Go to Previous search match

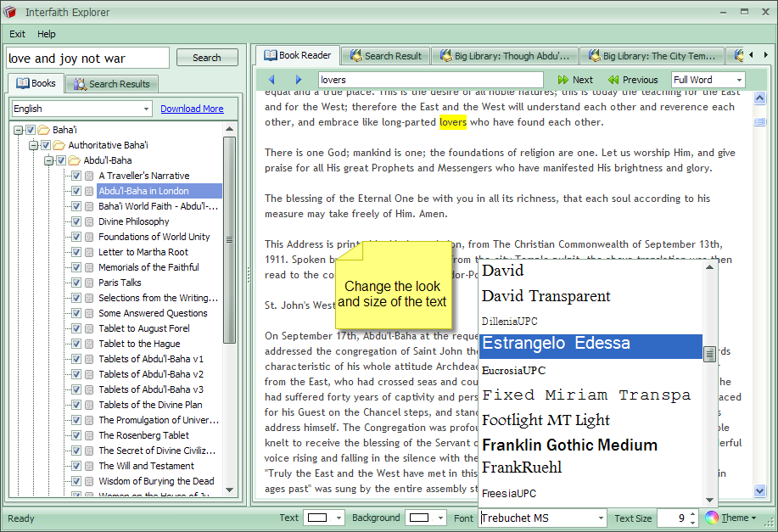tap(633, 80)
